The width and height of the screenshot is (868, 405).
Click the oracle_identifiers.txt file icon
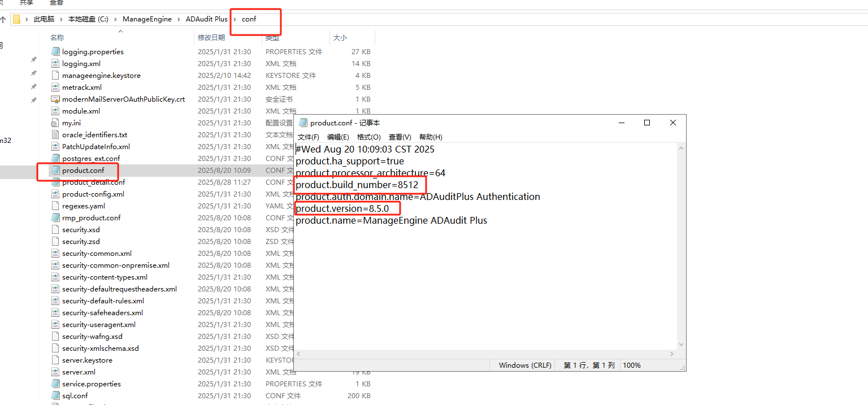click(55, 134)
